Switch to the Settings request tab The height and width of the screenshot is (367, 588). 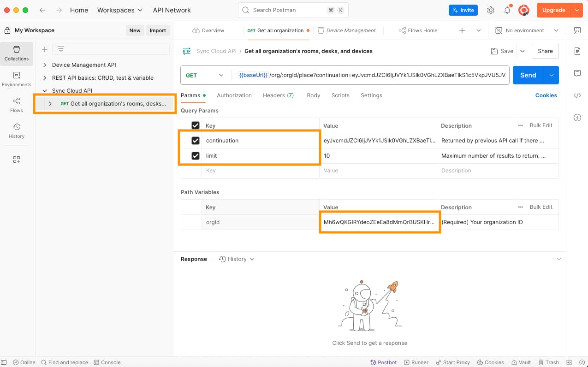click(x=371, y=95)
